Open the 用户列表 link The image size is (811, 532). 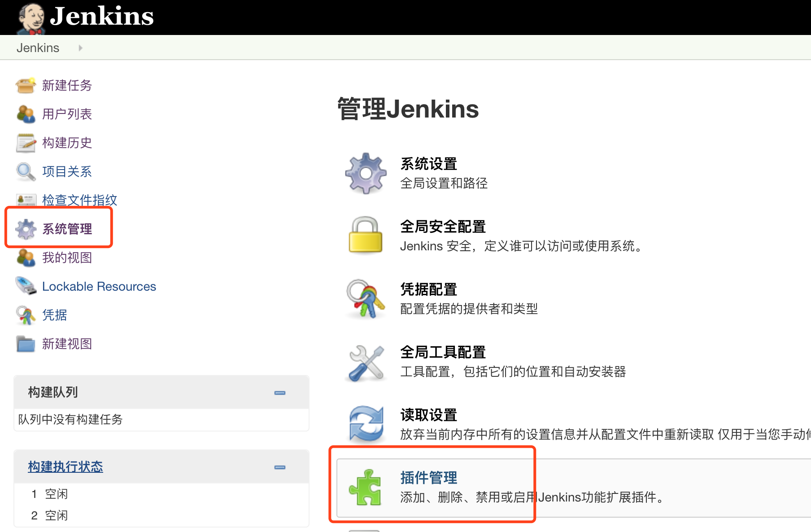(67, 114)
